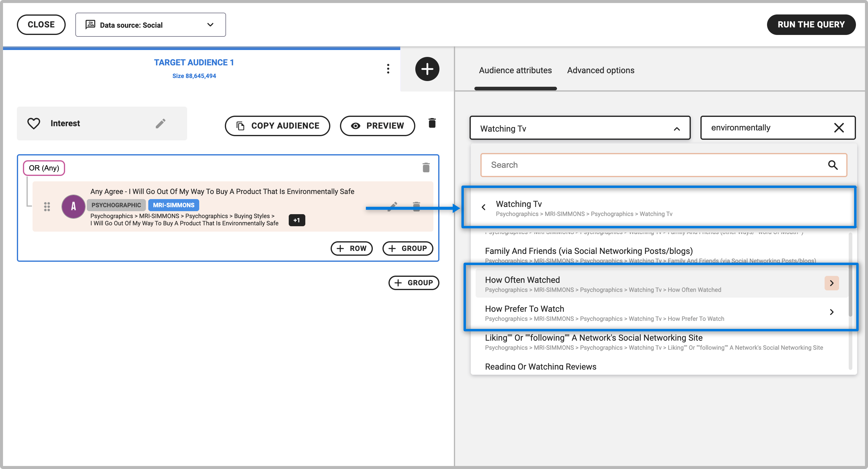Screen dimensions: 868x469
Task: Click the magnifier icon in Search field
Action: click(x=833, y=165)
